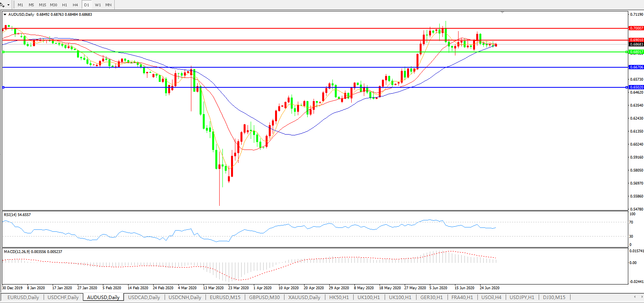The height and width of the screenshot is (303, 644).
Task: Expand the AUDUSD,Daily chart title triangle
Action: point(5,15)
